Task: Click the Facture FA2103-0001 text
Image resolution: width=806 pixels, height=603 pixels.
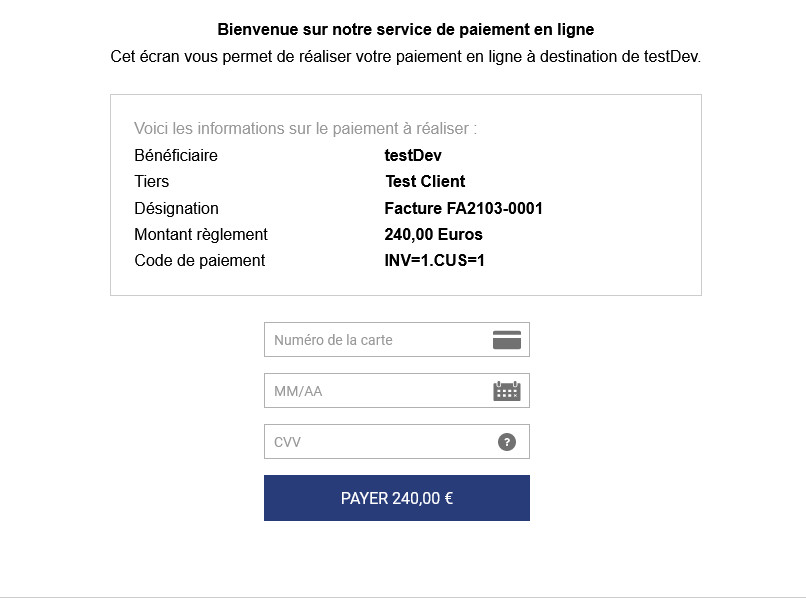Action: [463, 208]
